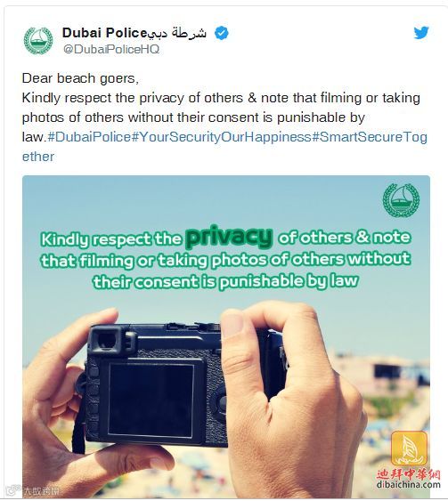Visit the @DubaiPoliceHQ handle
Viewport: 448px width, 501px height.
click(x=111, y=49)
